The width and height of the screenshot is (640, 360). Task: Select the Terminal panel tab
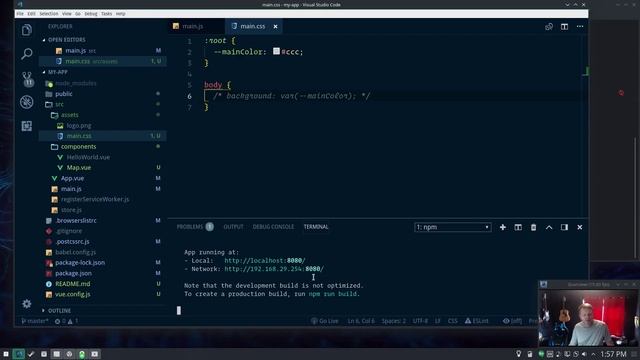point(316,227)
